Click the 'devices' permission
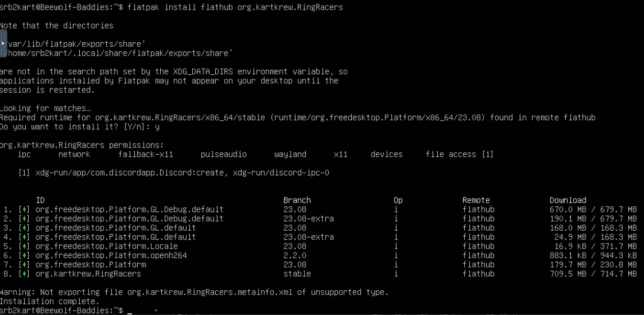 click(387, 154)
